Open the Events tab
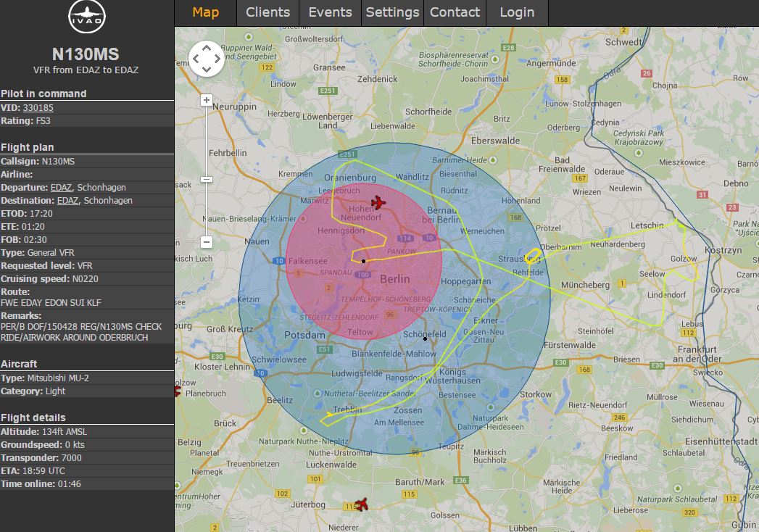 [x=330, y=12]
